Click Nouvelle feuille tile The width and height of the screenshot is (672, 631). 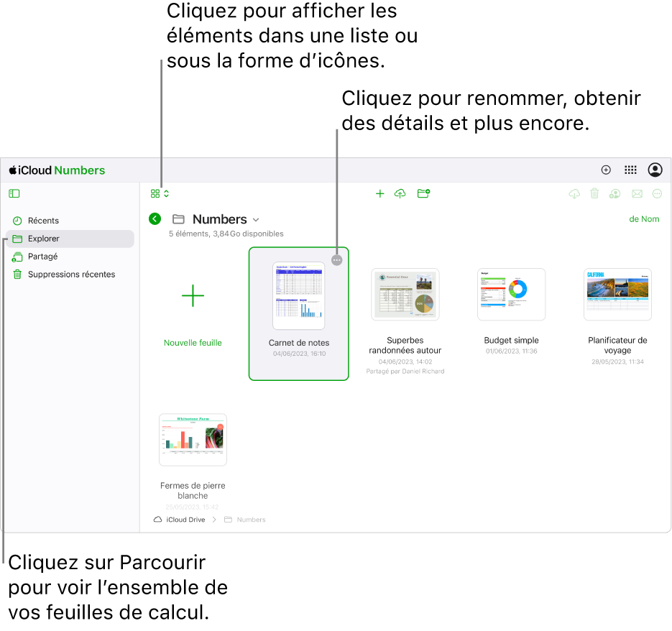[x=193, y=314]
